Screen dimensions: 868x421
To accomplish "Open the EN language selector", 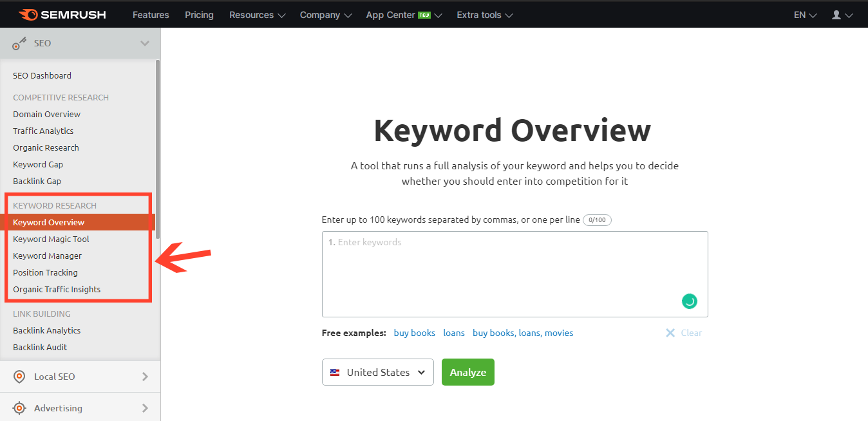I will [805, 15].
